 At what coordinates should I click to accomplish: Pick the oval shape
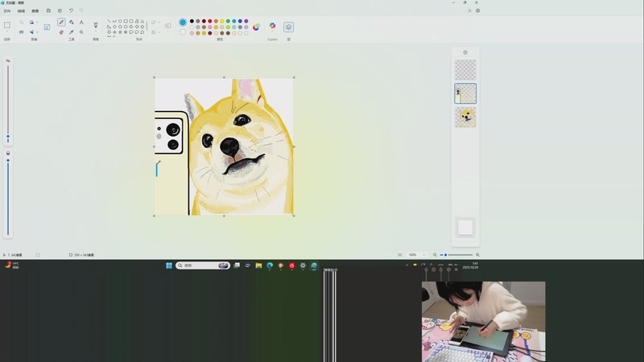[120, 22]
